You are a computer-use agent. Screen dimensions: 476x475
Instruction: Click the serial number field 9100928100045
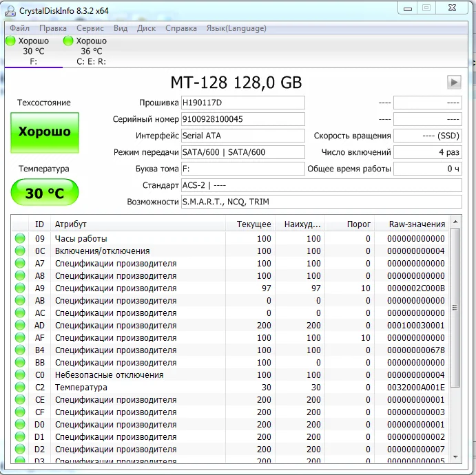pyautogui.click(x=243, y=119)
